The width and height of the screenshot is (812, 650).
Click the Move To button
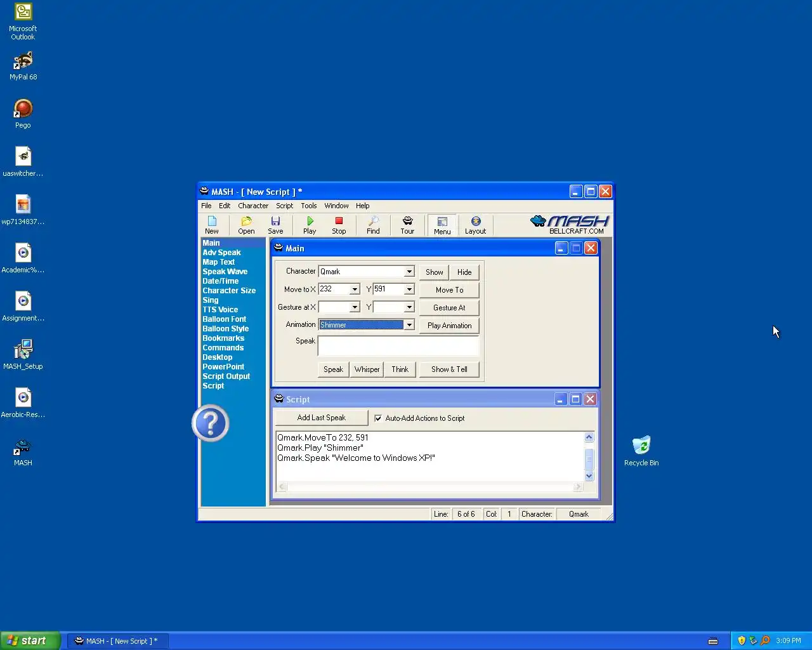pos(449,290)
